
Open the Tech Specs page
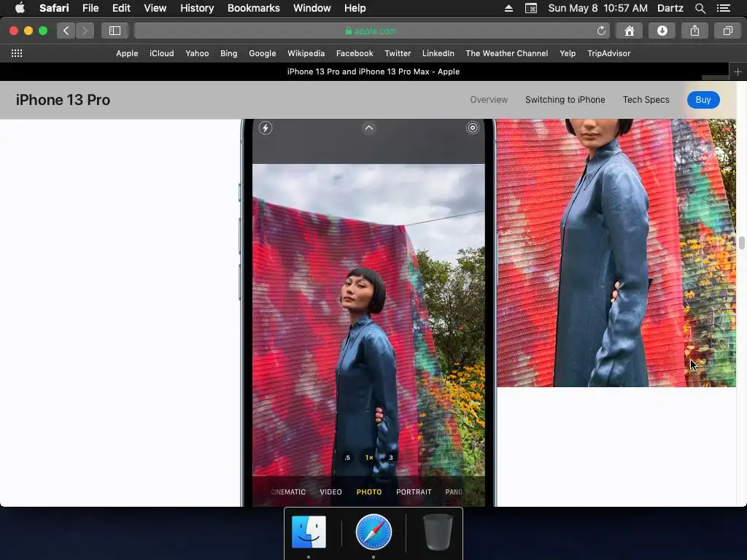click(x=646, y=99)
